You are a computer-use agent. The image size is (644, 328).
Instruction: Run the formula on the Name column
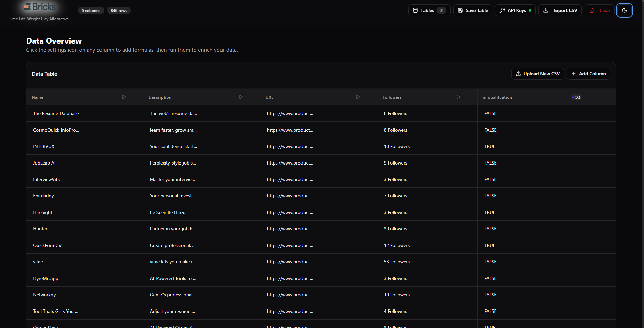124,97
